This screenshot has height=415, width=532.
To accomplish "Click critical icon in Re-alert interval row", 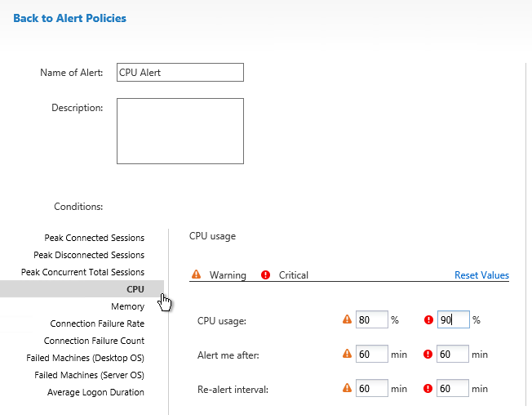I will 428,389.
